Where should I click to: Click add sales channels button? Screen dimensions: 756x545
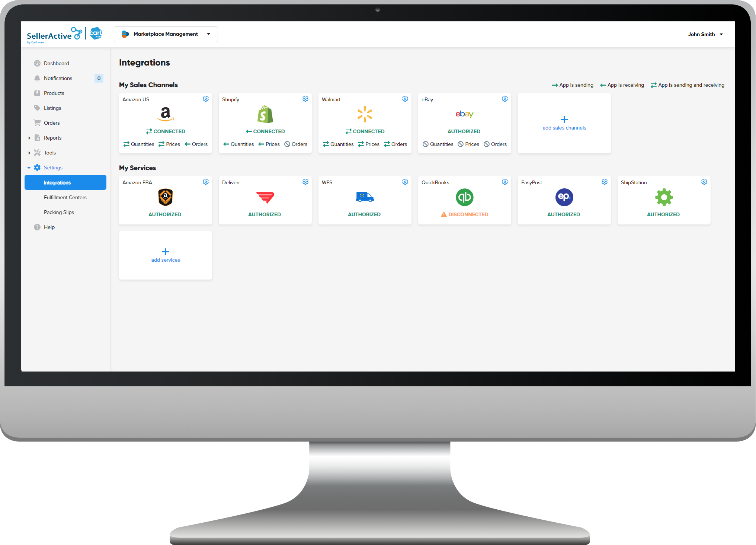(564, 123)
